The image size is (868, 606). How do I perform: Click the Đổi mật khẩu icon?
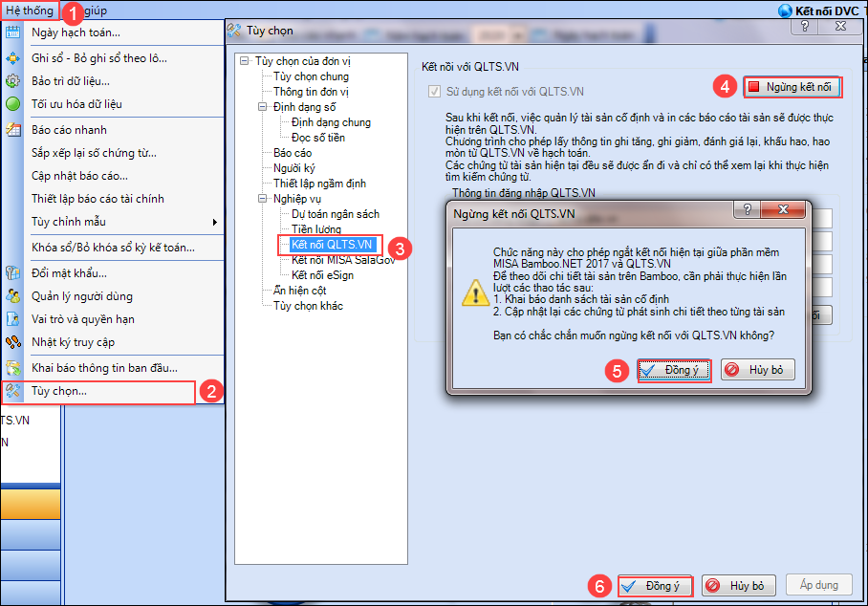click(12, 273)
